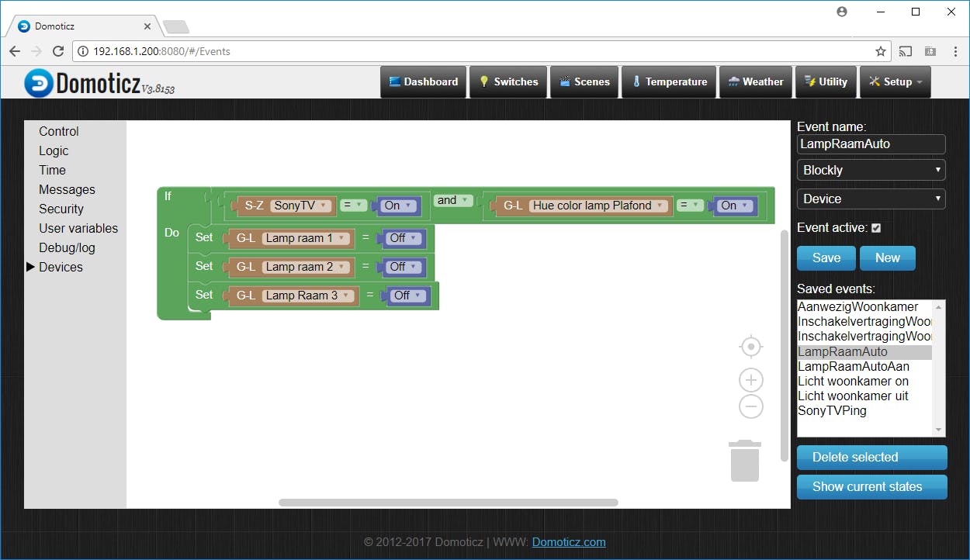Go to the Dashboard tab
The width and height of the screenshot is (970, 560).
coord(423,81)
